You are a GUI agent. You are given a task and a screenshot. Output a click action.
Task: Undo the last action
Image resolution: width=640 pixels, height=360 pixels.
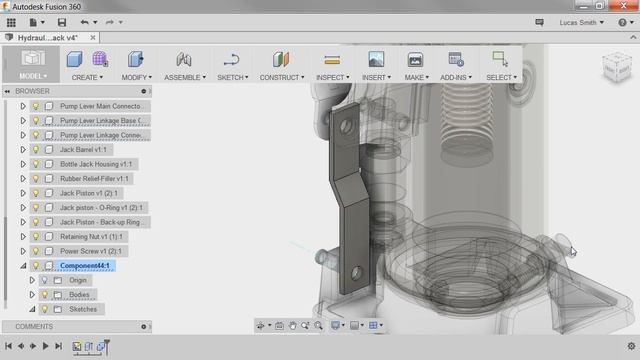point(84,22)
